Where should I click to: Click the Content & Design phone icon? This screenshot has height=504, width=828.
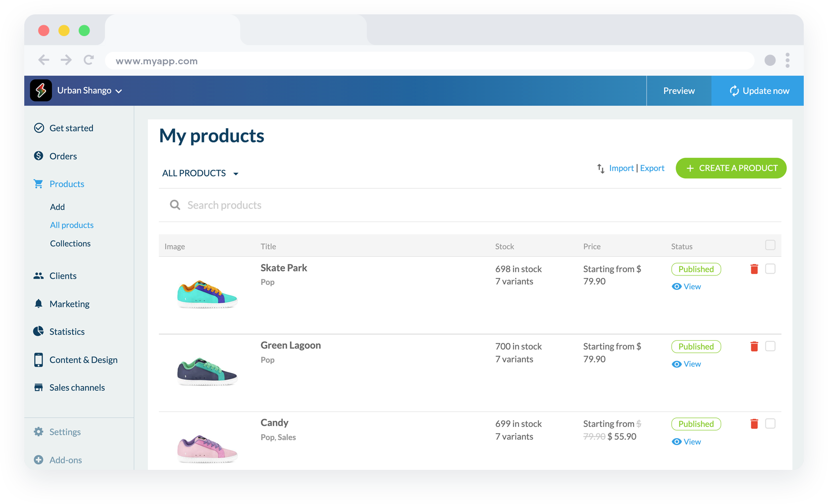click(x=39, y=360)
